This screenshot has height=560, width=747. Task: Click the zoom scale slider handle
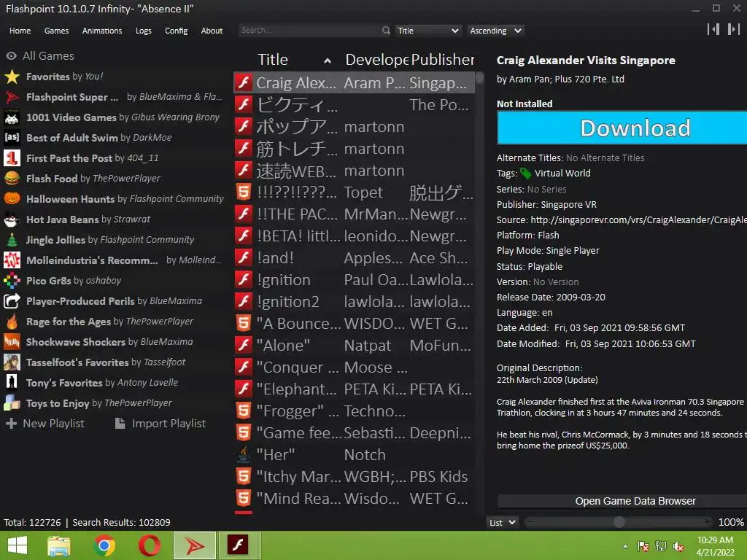tap(619, 522)
